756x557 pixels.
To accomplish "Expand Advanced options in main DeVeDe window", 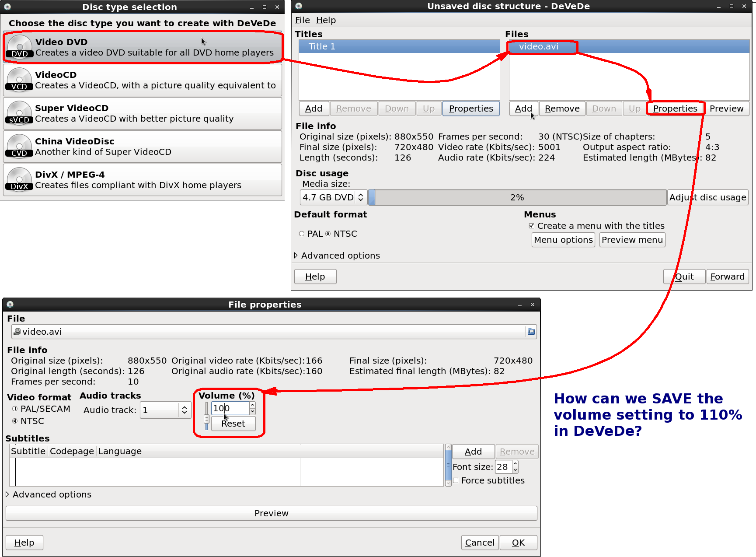I will click(296, 256).
